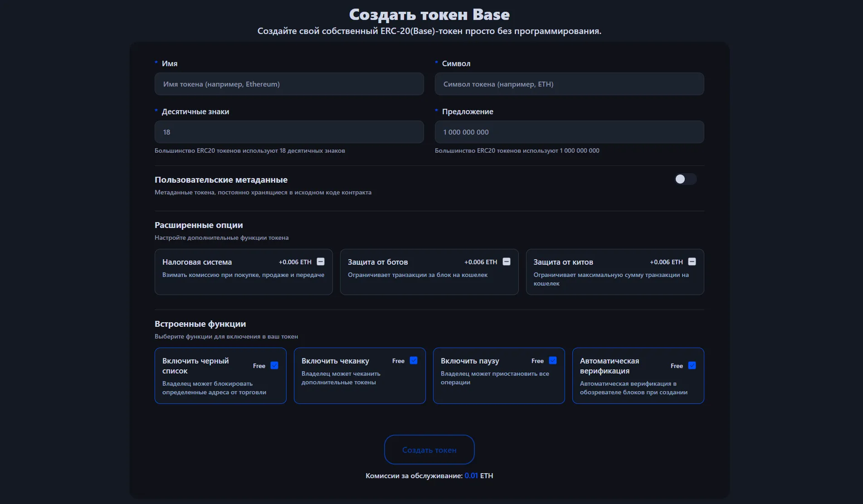The width and height of the screenshot is (863, 504).
Task: Enable the Защита от ботов checkbox
Action: coord(507,262)
